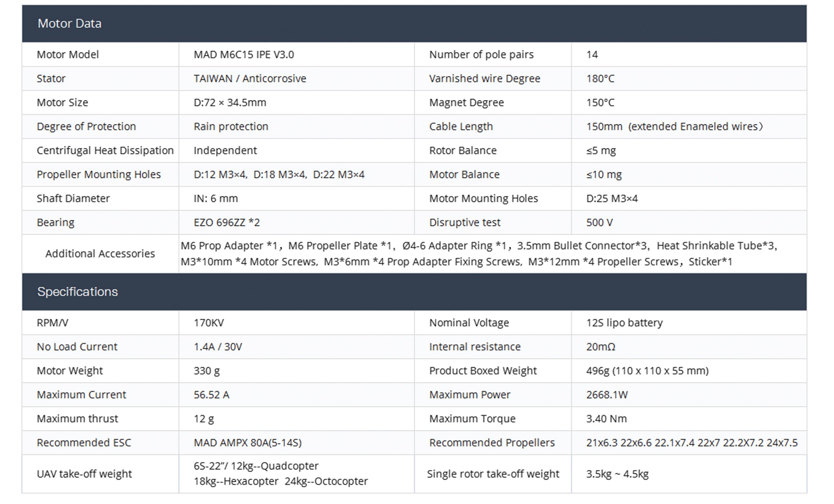Click the Maximum Power 2668.1W value
Screen dimensions: 834x504
[x=607, y=395]
